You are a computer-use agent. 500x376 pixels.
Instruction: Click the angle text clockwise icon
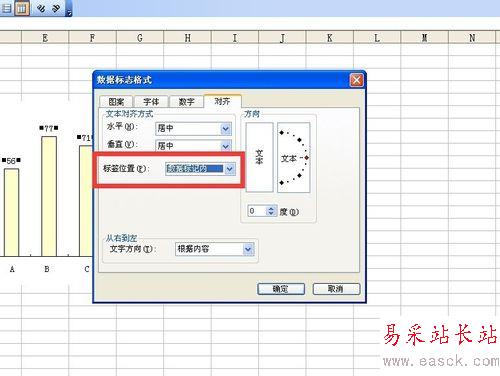41,8
